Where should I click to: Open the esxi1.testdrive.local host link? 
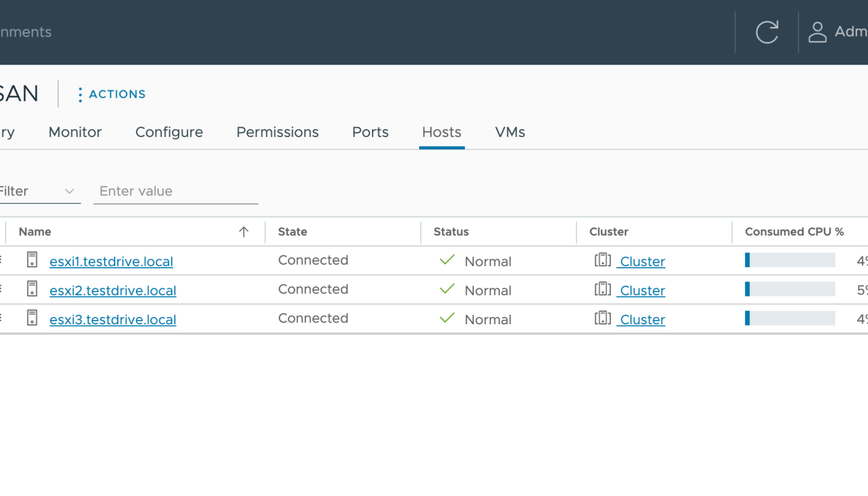(111, 262)
